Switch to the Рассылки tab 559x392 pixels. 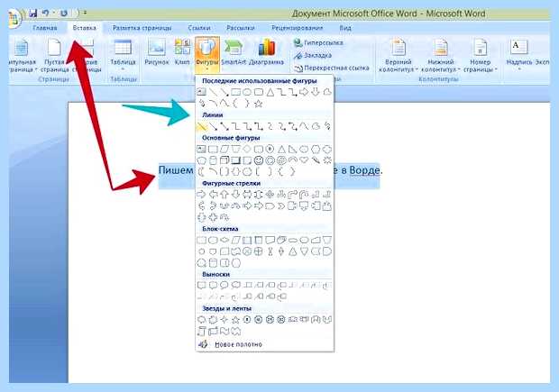(x=241, y=28)
